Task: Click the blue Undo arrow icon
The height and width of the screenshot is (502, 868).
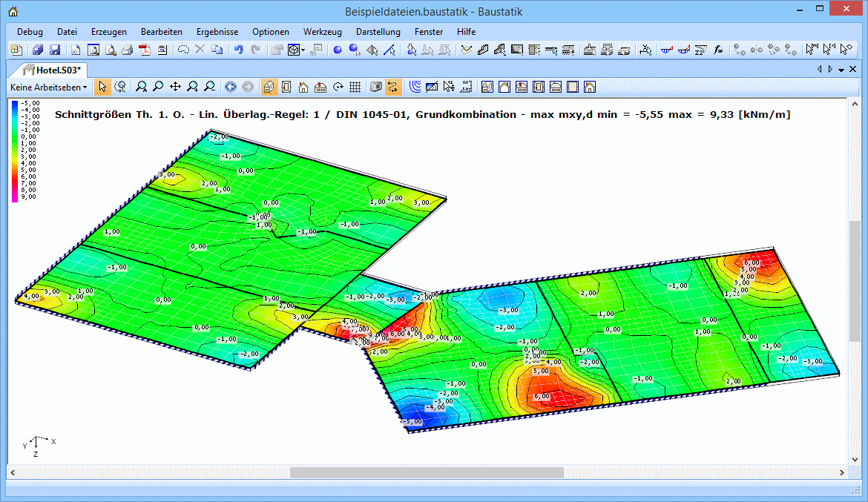Action: (x=238, y=50)
